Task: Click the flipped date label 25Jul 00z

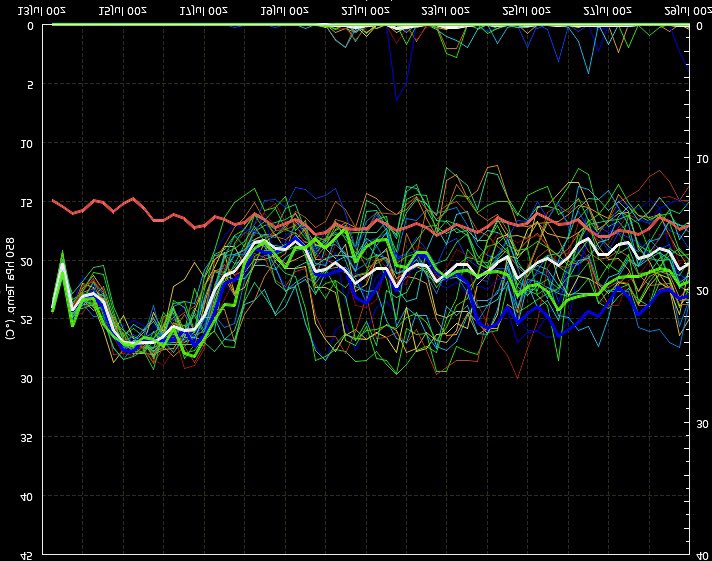Action: coord(527,11)
